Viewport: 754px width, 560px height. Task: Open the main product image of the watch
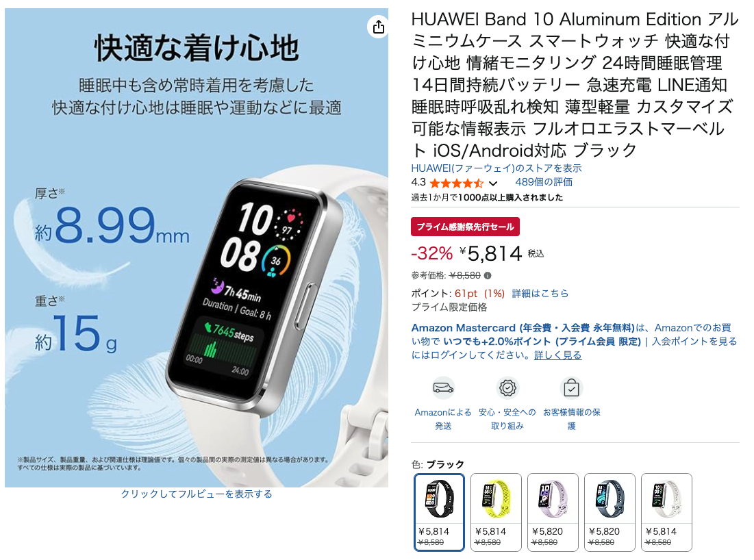tap(197, 248)
